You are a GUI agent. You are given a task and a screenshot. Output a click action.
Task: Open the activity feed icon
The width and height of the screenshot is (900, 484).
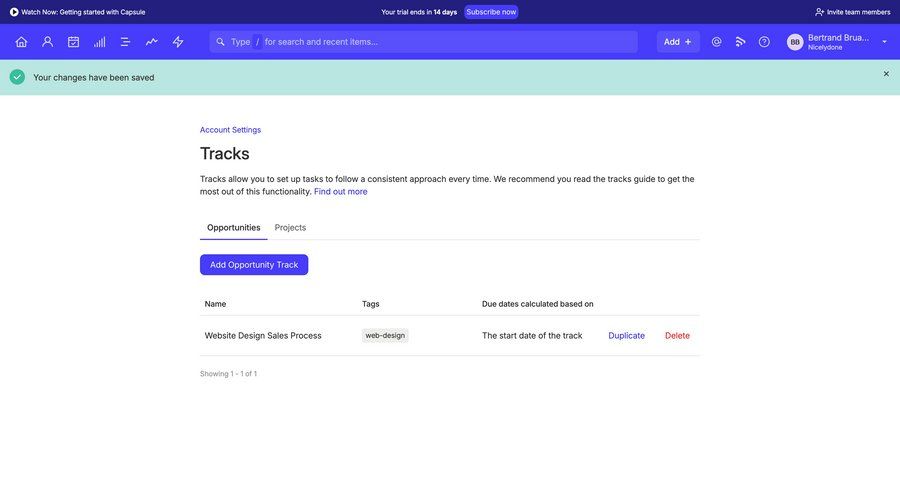[x=740, y=42]
